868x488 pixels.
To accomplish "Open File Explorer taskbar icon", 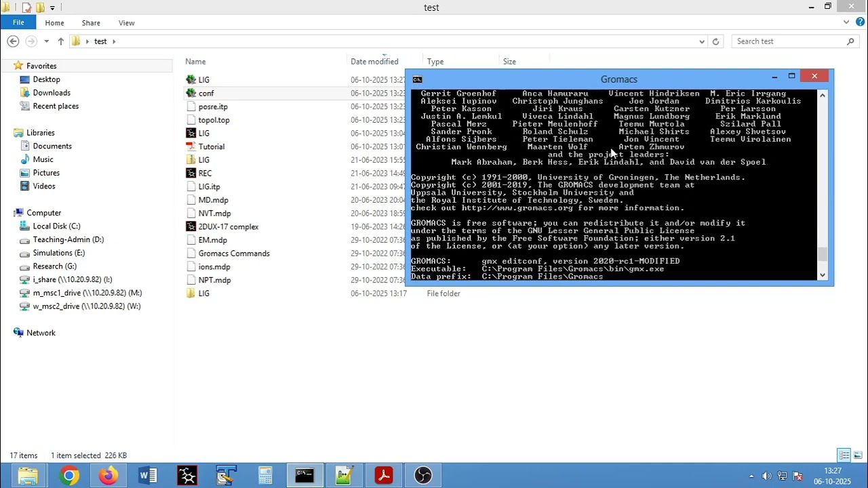I will click(28, 476).
